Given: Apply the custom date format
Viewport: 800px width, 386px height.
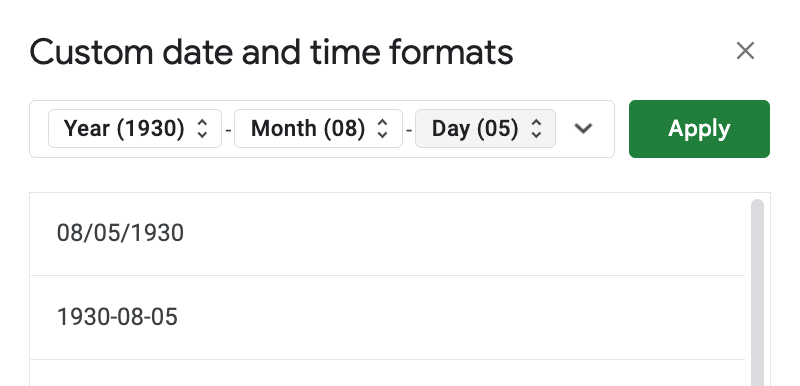Looking at the screenshot, I should (x=699, y=129).
